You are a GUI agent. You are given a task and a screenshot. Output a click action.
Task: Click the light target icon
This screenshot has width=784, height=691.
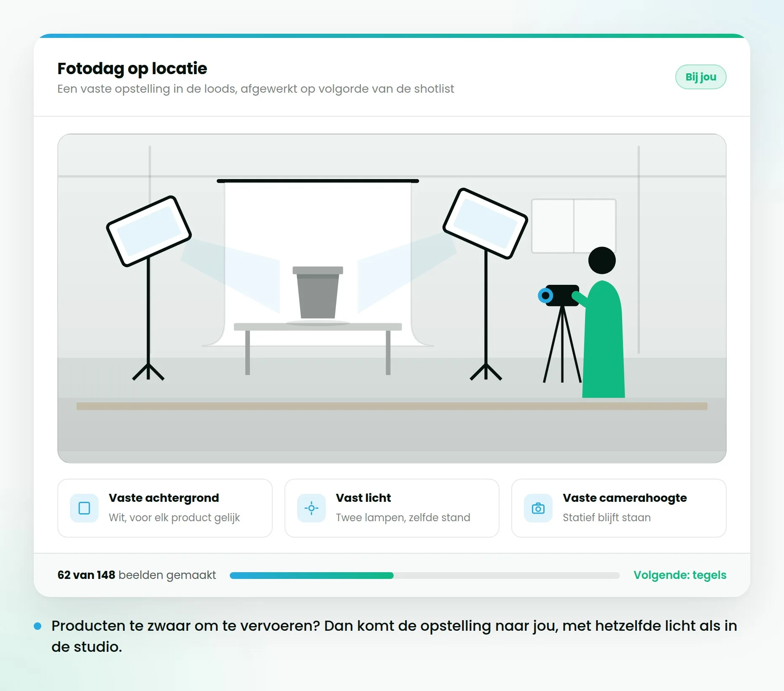[x=311, y=508]
